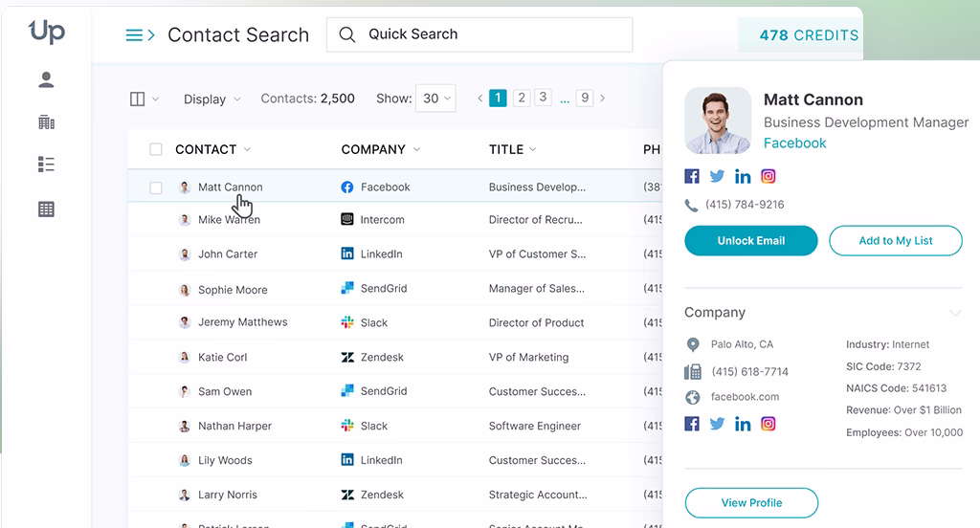Collapse the Company section chevron
This screenshot has width=980, height=528.
click(954, 313)
